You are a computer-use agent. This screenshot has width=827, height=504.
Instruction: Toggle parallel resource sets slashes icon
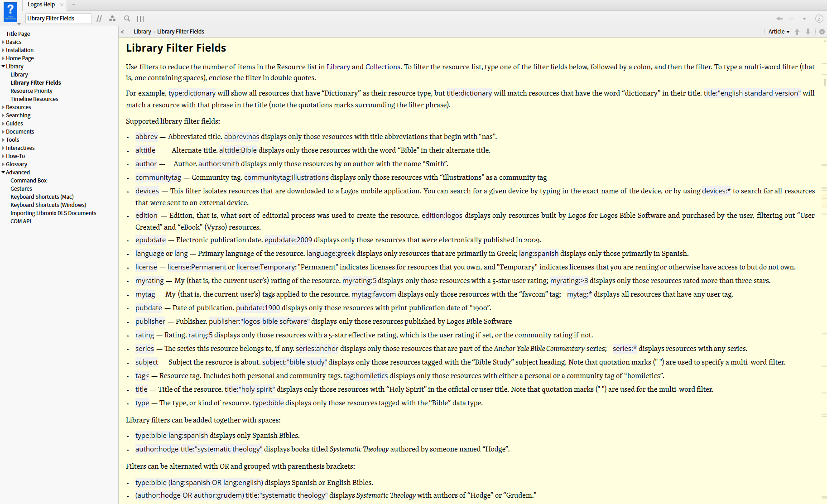click(x=99, y=19)
